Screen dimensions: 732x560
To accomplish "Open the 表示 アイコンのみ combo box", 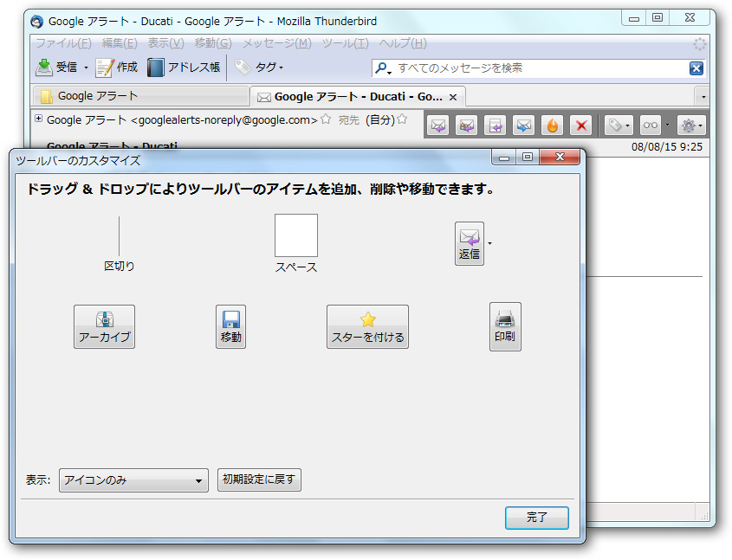I will [133, 480].
